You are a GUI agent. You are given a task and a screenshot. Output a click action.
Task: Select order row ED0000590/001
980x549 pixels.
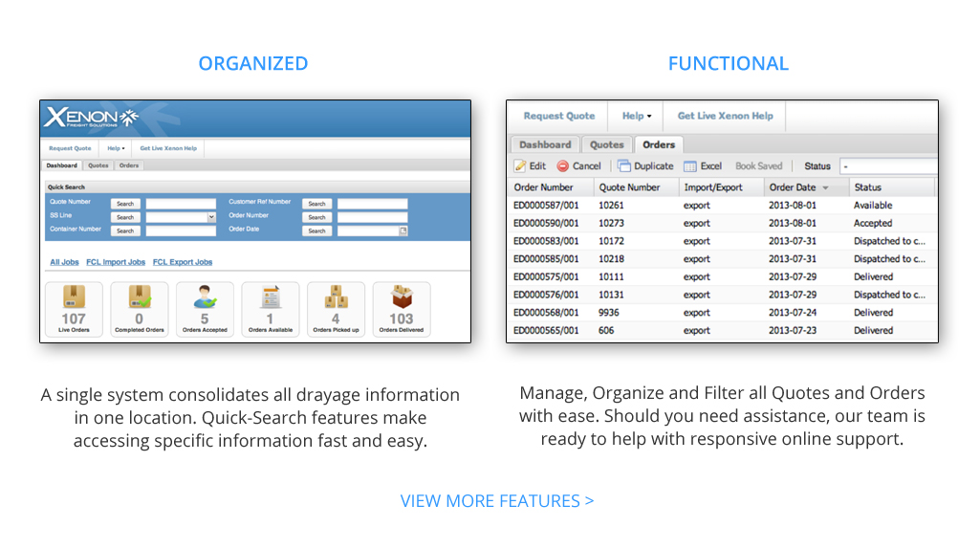click(722, 223)
